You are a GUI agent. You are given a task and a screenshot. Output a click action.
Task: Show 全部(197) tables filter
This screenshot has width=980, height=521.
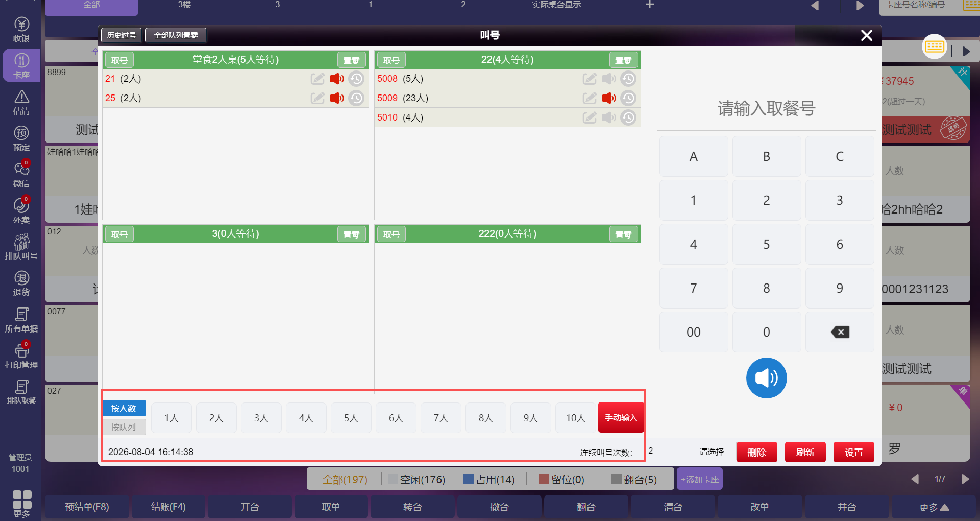[345, 480]
